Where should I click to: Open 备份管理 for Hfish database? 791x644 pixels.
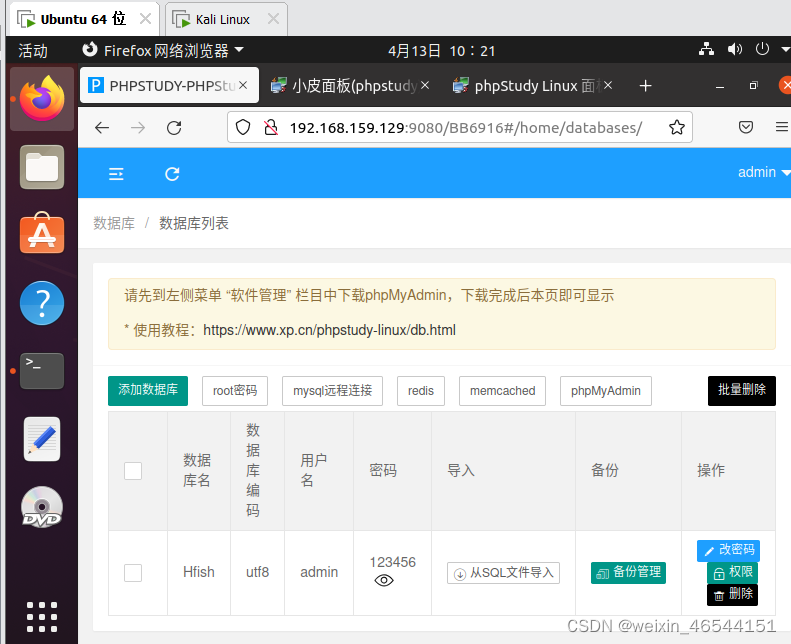pyautogui.click(x=629, y=572)
